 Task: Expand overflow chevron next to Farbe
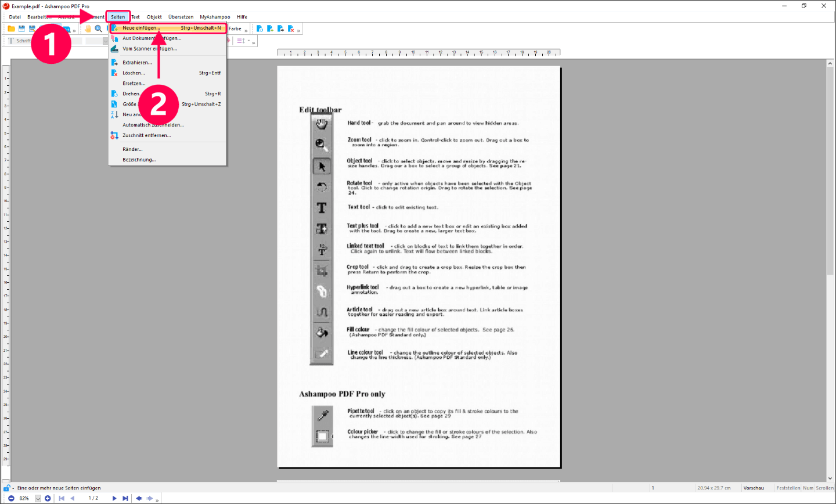click(246, 30)
